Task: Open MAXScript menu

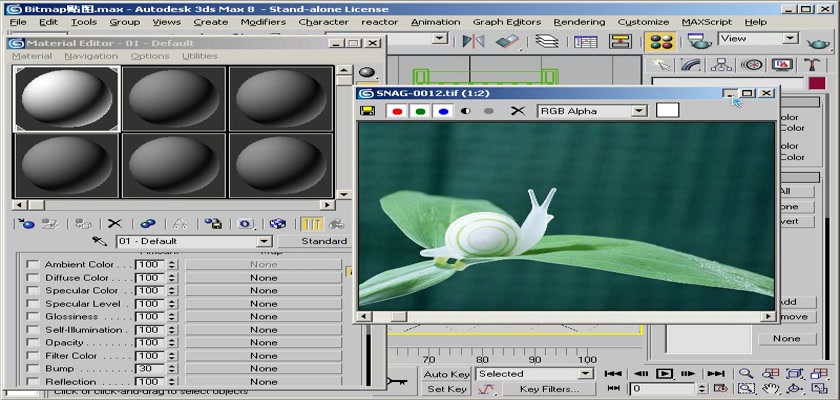Action: (707, 22)
